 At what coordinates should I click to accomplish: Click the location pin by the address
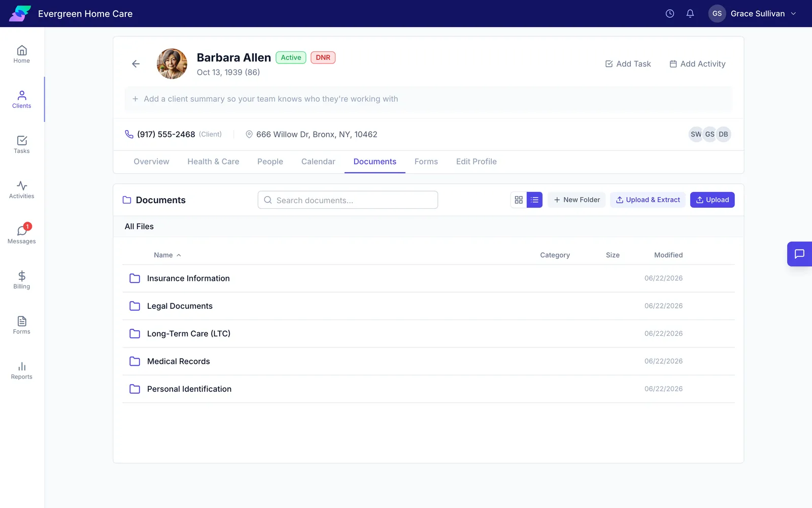click(x=249, y=134)
